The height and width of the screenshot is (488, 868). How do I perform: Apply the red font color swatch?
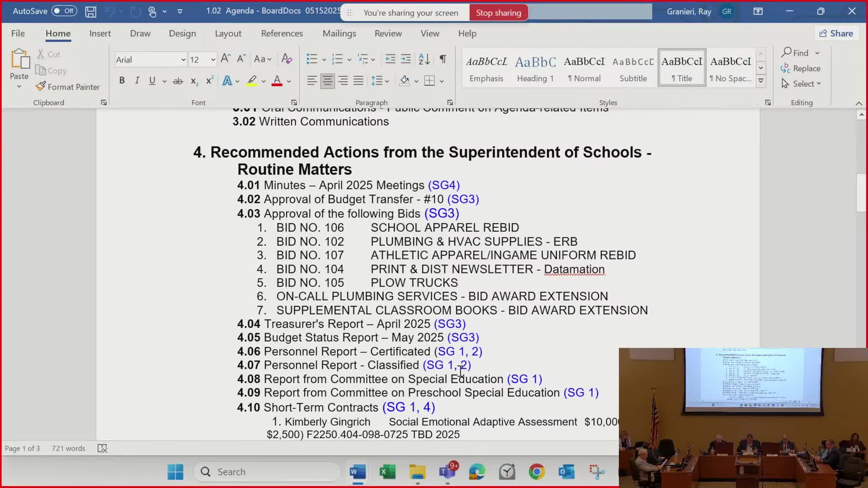(x=277, y=81)
